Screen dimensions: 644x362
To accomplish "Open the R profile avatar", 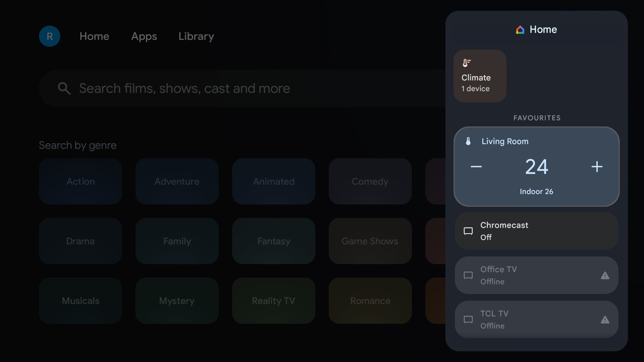I will [50, 36].
